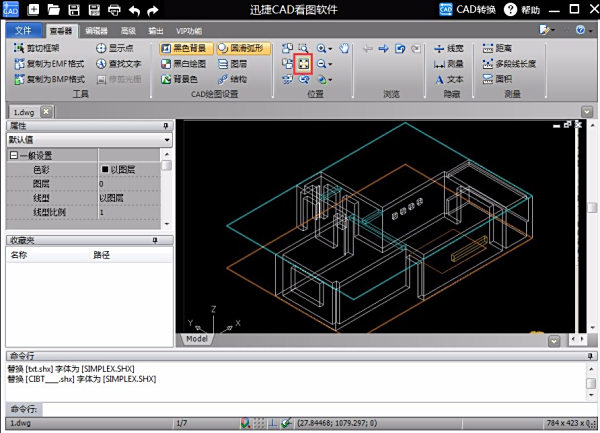Open the document tab list dropdown arrow
Screen dimensions: 600x433
click(587, 112)
